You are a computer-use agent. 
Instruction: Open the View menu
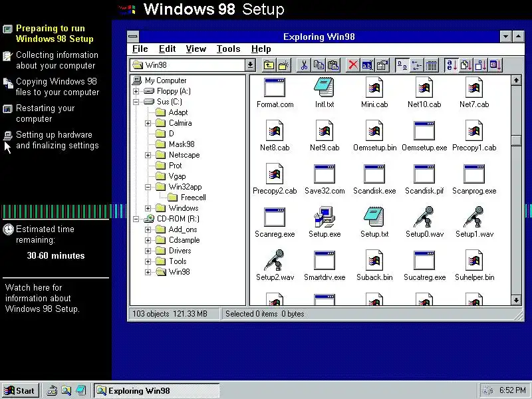[196, 49]
